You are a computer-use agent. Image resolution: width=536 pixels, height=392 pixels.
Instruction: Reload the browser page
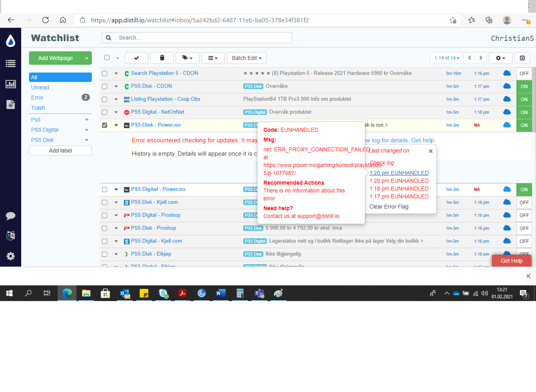[x=46, y=20]
